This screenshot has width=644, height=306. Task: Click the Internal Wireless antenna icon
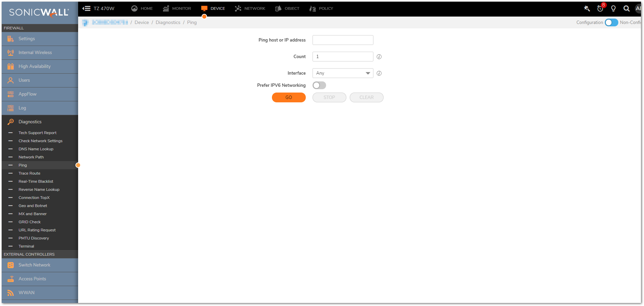coord(10,53)
